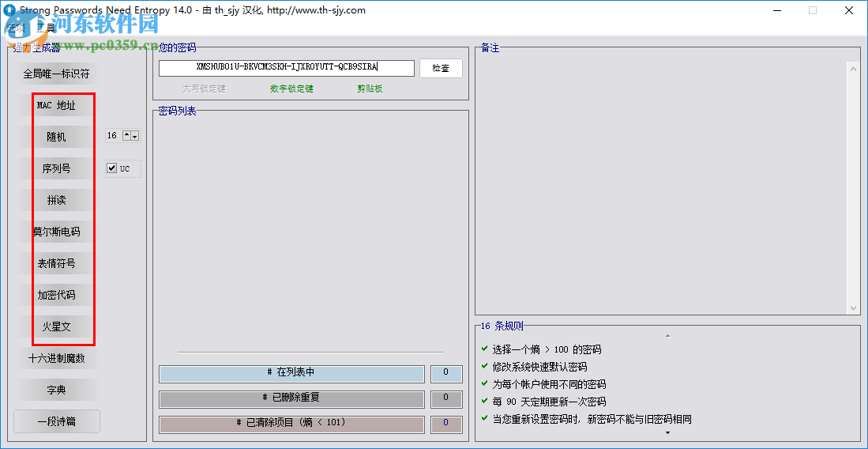Image resolution: width=868 pixels, height=449 pixels.
Task: Click the count box beside 已删除重复
Action: click(x=446, y=399)
